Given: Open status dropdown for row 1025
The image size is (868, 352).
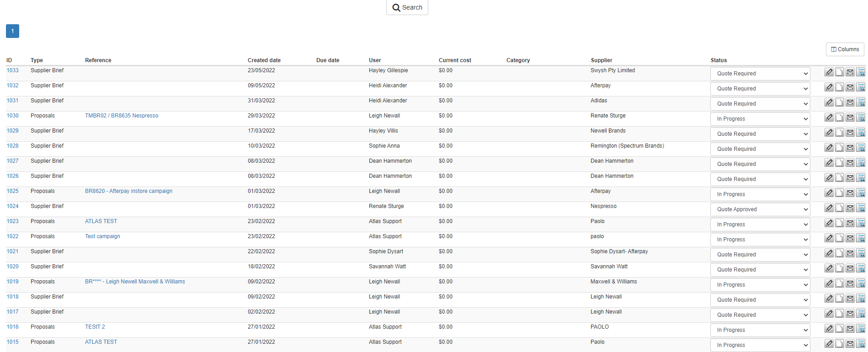Looking at the screenshot, I should click(x=760, y=194).
